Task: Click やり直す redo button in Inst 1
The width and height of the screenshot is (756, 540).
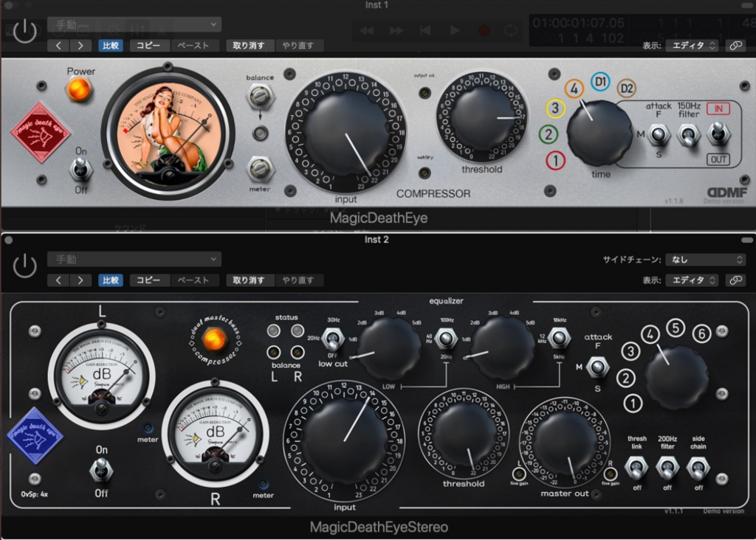Action: coord(298,46)
